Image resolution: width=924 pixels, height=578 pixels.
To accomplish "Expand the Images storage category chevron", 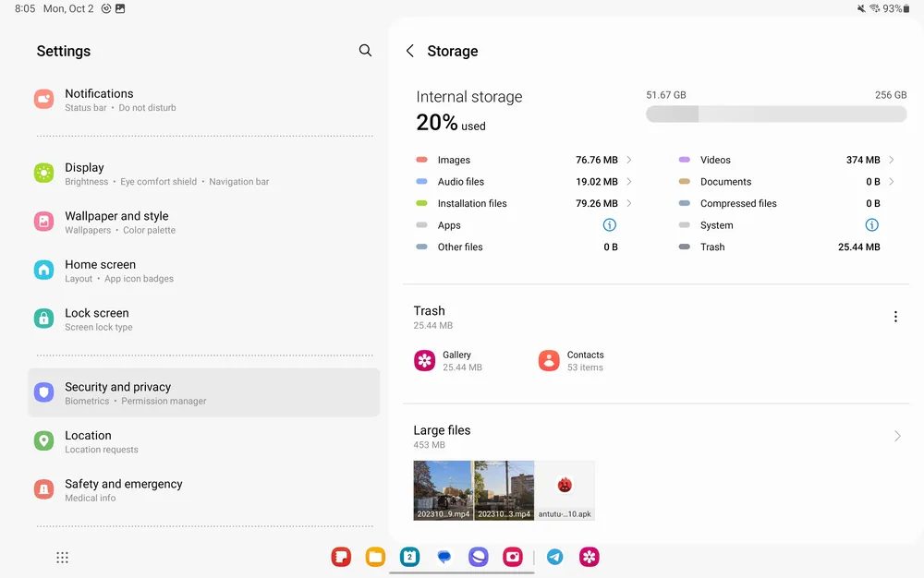I will click(x=629, y=160).
